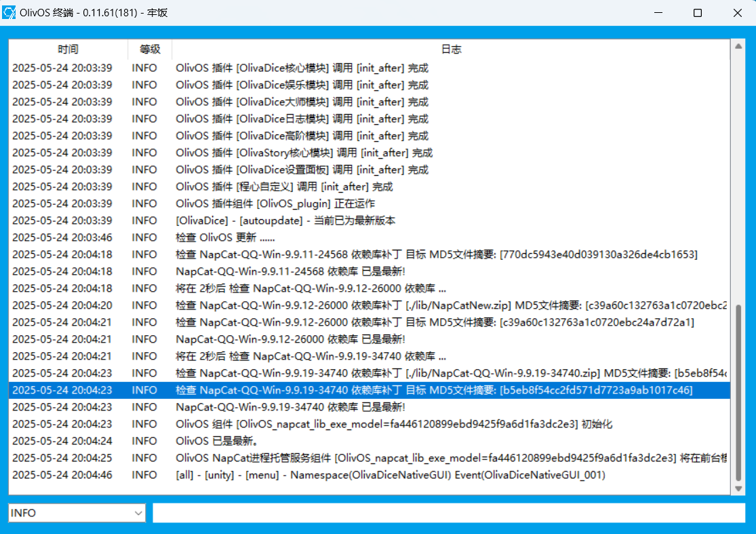Click the scrollbar up arrow
Image resolution: width=756 pixels, height=534 pixels.
click(x=738, y=46)
